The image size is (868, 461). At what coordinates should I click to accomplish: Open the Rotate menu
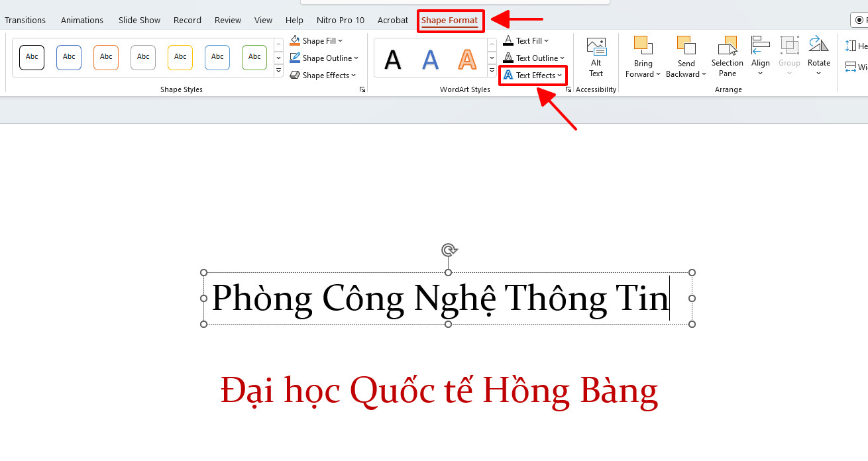(x=819, y=57)
